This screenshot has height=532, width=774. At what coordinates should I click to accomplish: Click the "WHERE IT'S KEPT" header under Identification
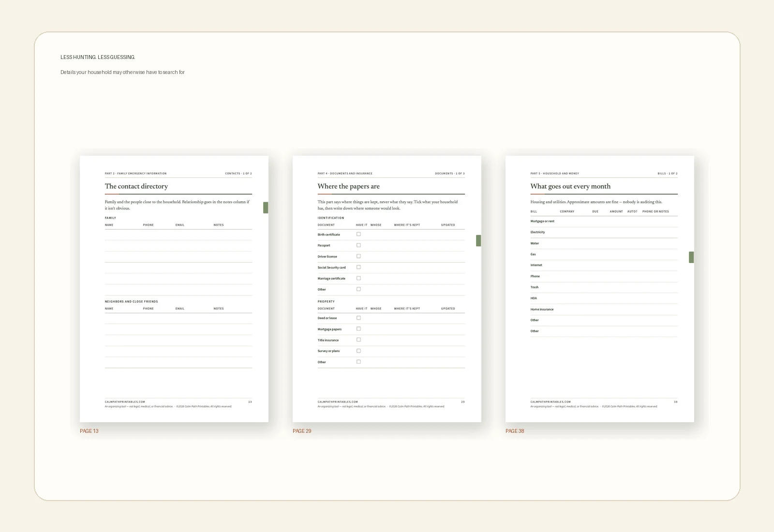(407, 225)
